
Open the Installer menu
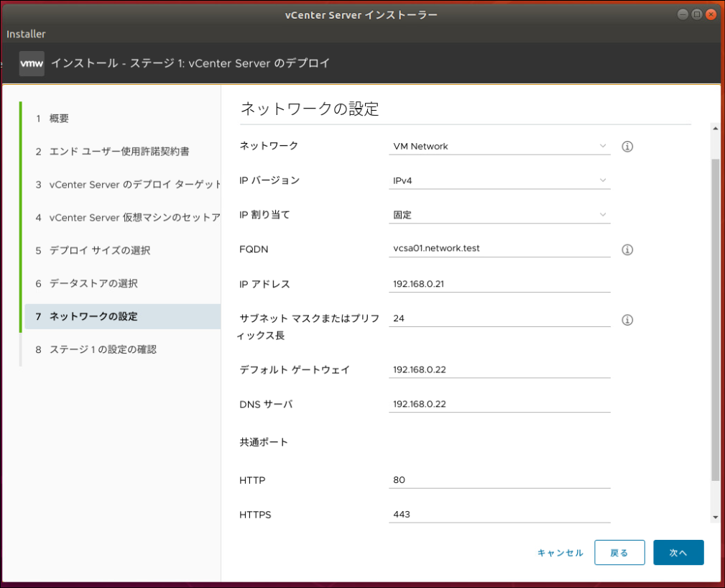[x=26, y=34]
